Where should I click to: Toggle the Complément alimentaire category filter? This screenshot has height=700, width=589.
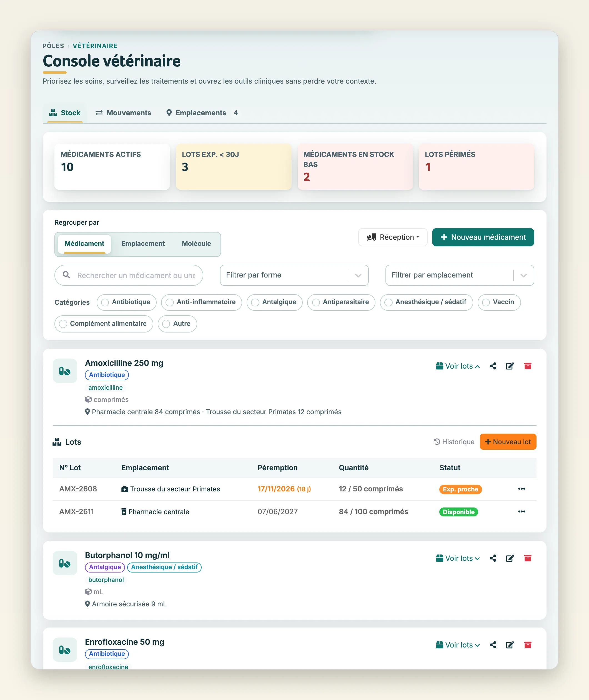104,324
